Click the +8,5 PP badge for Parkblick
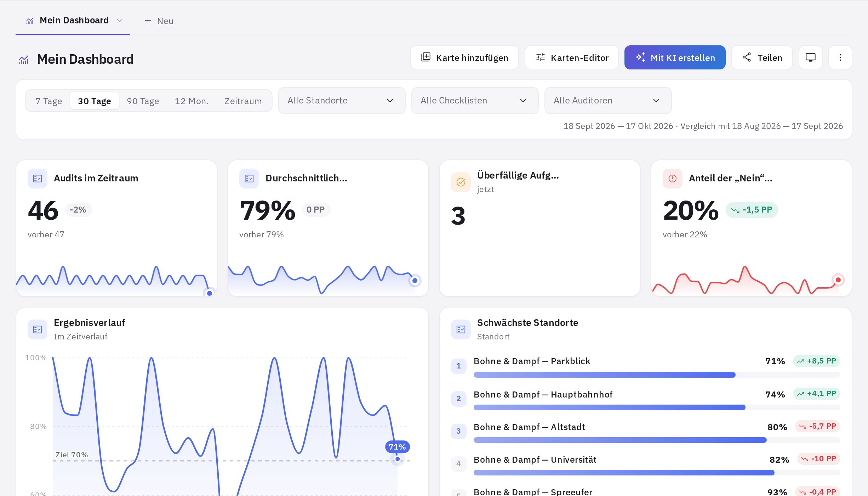This screenshot has height=496, width=868. pos(816,361)
